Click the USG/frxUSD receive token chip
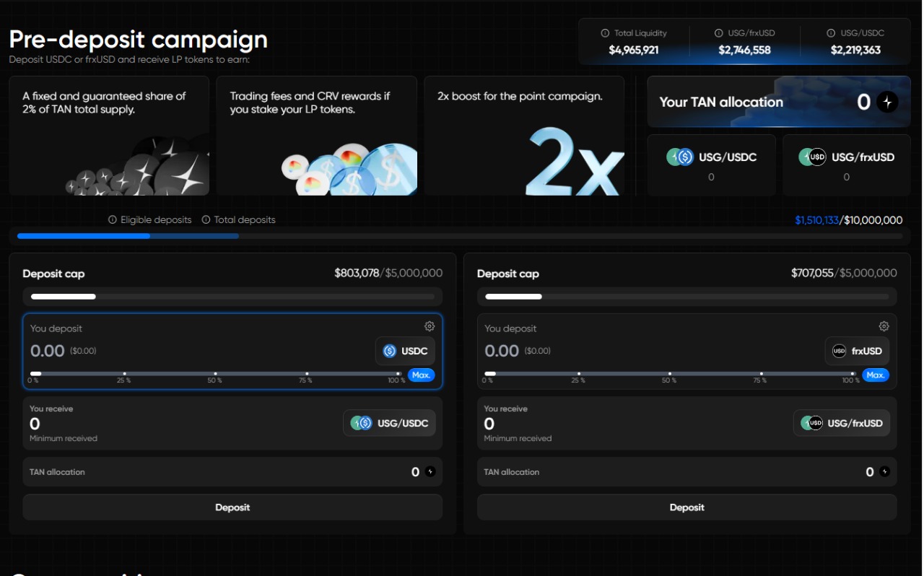The height and width of the screenshot is (576, 924). click(x=842, y=423)
